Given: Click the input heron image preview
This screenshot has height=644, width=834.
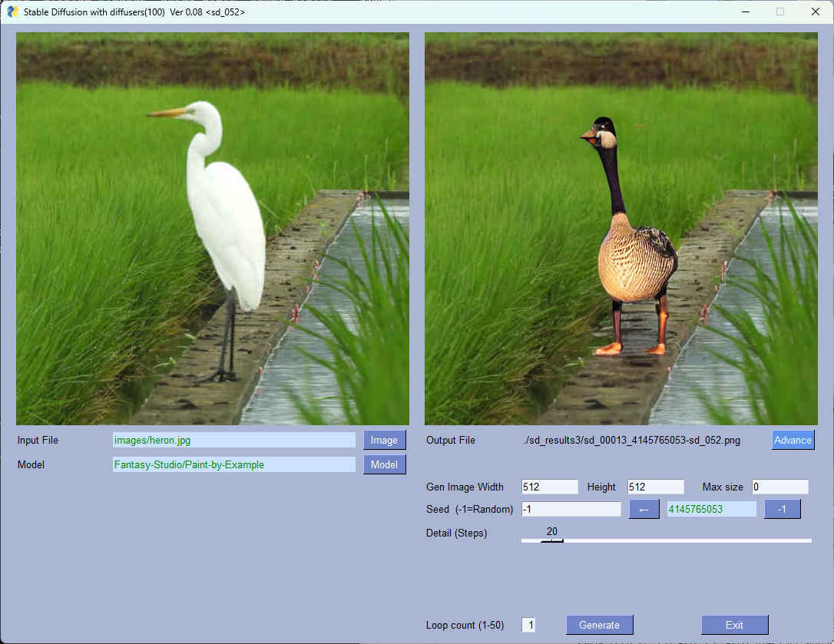Looking at the screenshot, I should click(x=213, y=229).
